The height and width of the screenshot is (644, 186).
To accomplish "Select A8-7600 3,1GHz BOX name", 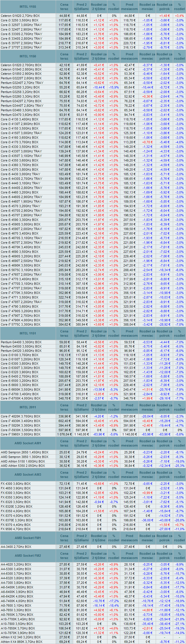I will click(x=16, y=605).
